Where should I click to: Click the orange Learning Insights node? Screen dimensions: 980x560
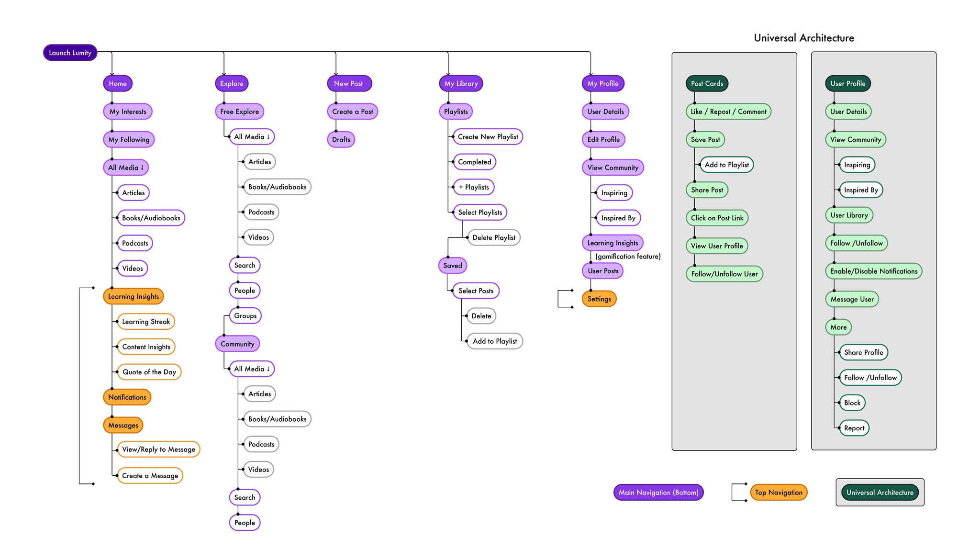click(x=134, y=296)
